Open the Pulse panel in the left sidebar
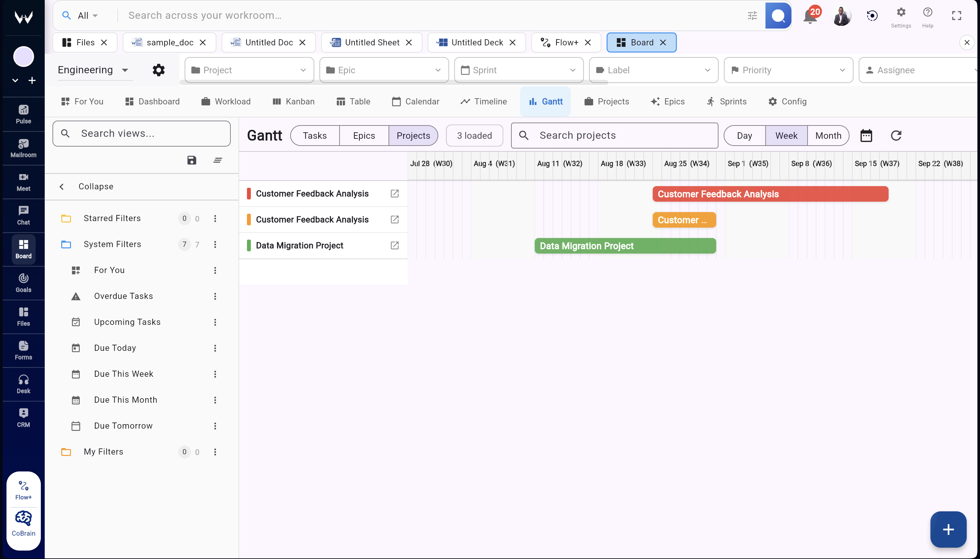This screenshot has height=559, width=980. [x=23, y=113]
